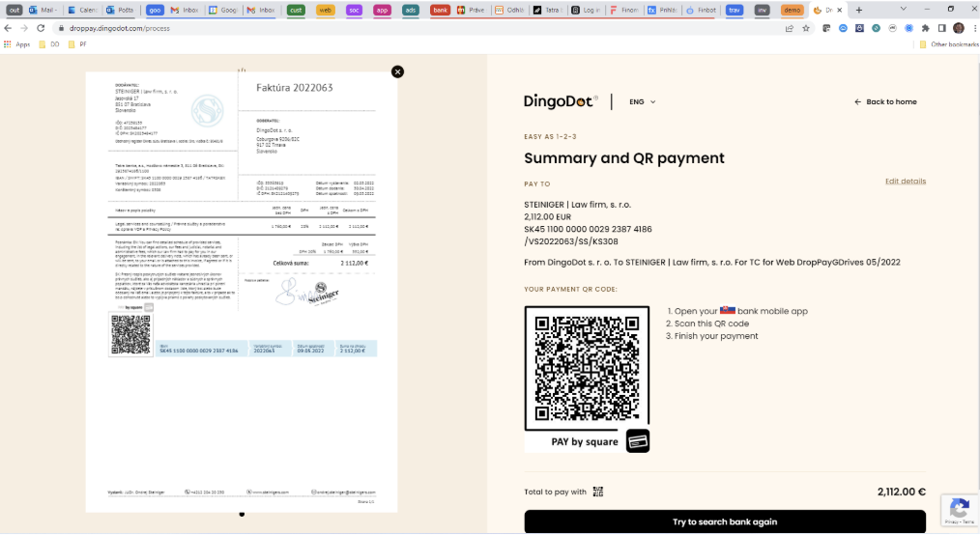Expand the 'cust' tab group
This screenshot has height=535, width=980.
[x=297, y=10]
